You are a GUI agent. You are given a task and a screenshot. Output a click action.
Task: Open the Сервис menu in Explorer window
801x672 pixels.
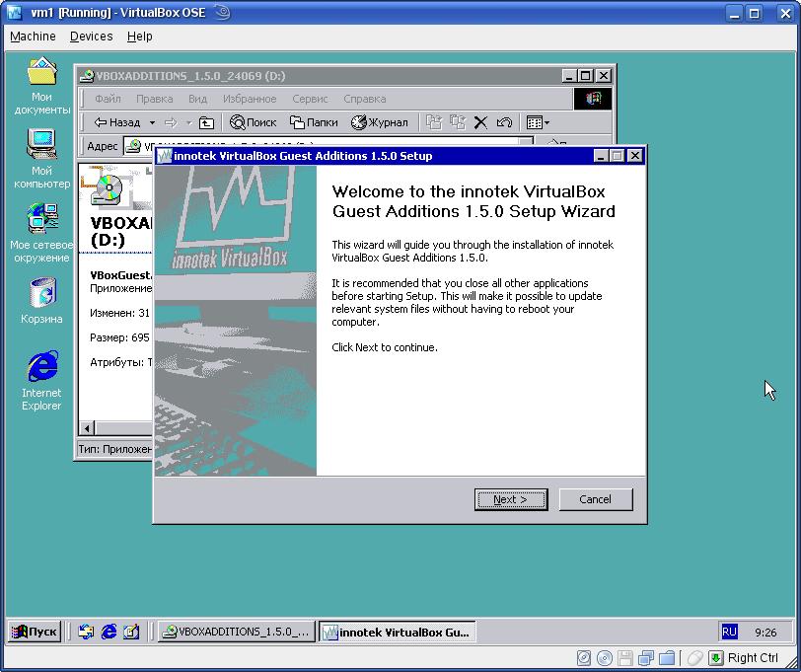(310, 99)
